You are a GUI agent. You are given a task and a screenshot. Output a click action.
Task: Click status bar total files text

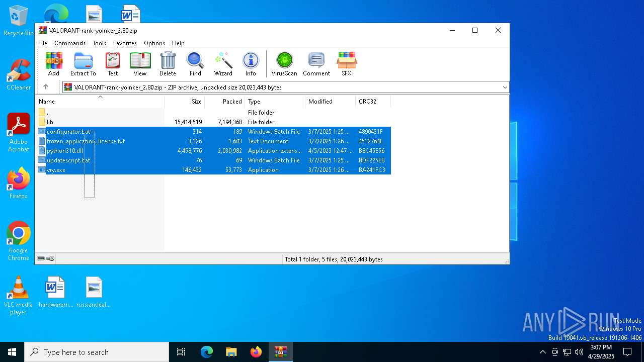[334, 259]
